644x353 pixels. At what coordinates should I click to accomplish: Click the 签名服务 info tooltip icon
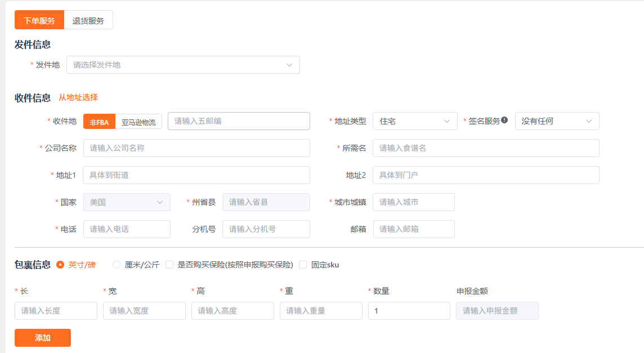point(504,120)
